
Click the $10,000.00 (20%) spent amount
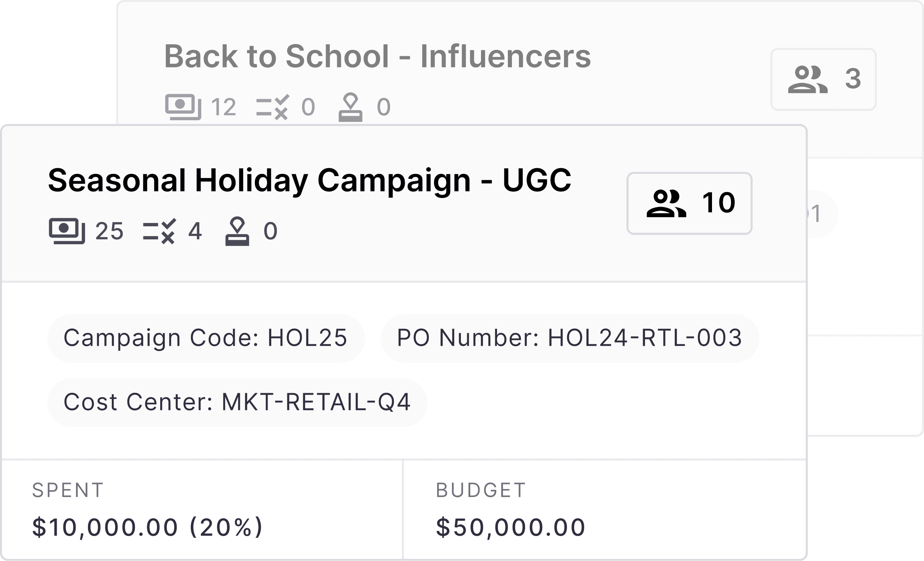pyautogui.click(x=148, y=527)
